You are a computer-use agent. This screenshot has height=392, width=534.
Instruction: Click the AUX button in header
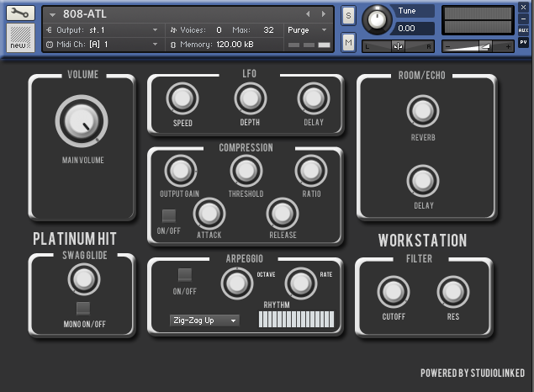(523, 29)
